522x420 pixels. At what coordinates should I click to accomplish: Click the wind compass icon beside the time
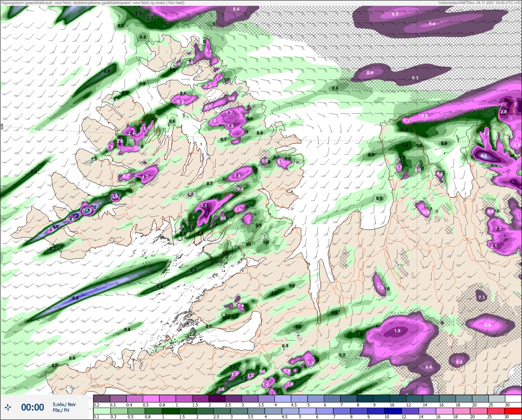(x=8, y=407)
